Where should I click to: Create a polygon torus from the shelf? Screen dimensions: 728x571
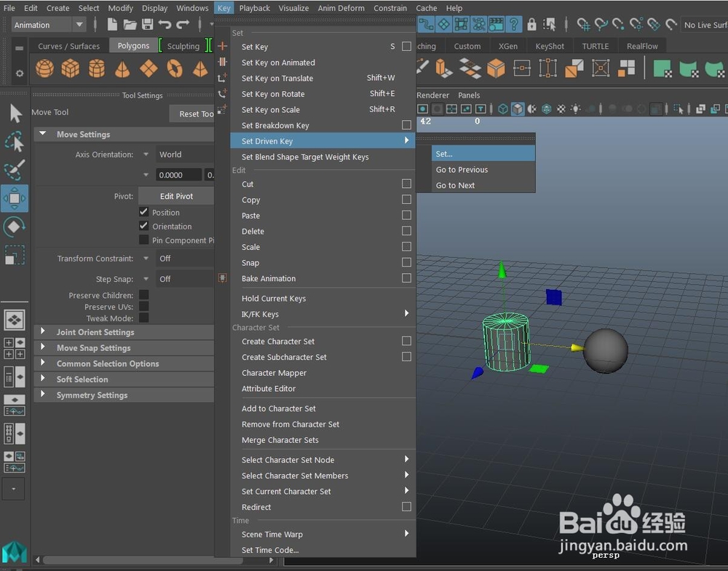(175, 68)
